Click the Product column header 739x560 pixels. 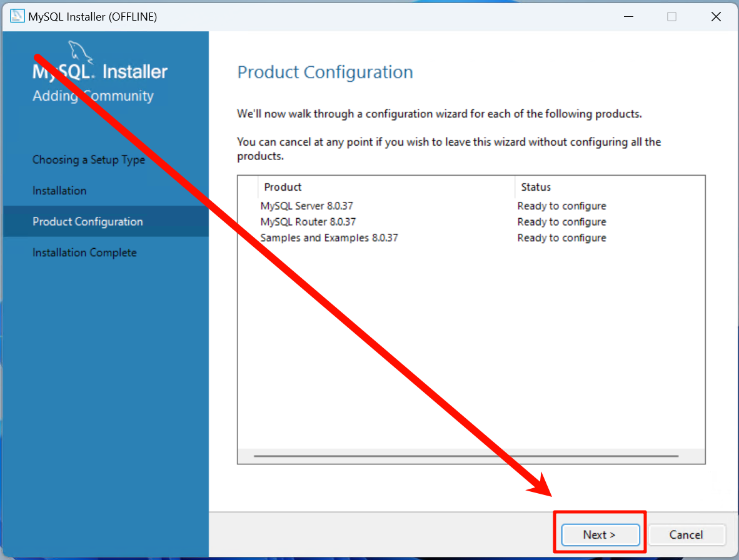(386, 187)
